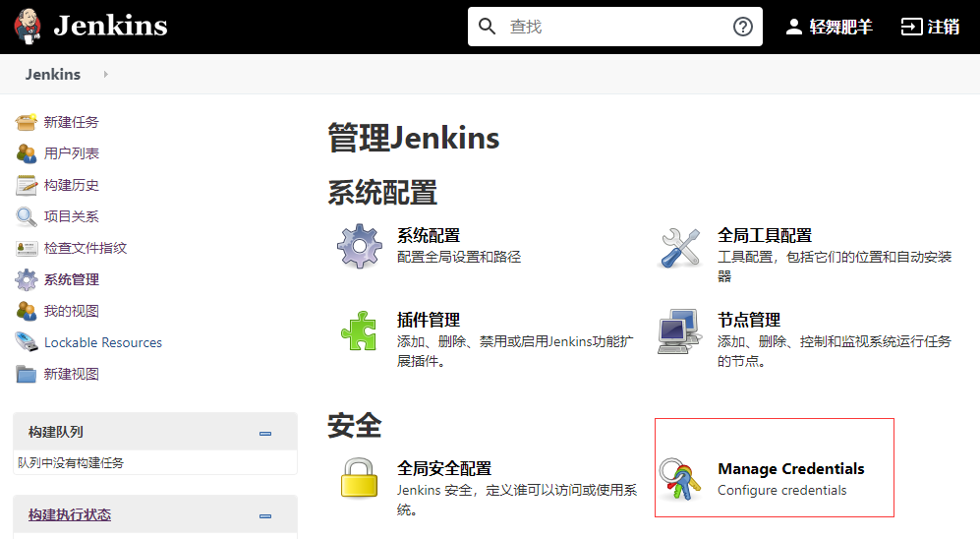Click the green puzzle piece plugin icon
980x539 pixels.
[x=360, y=330]
